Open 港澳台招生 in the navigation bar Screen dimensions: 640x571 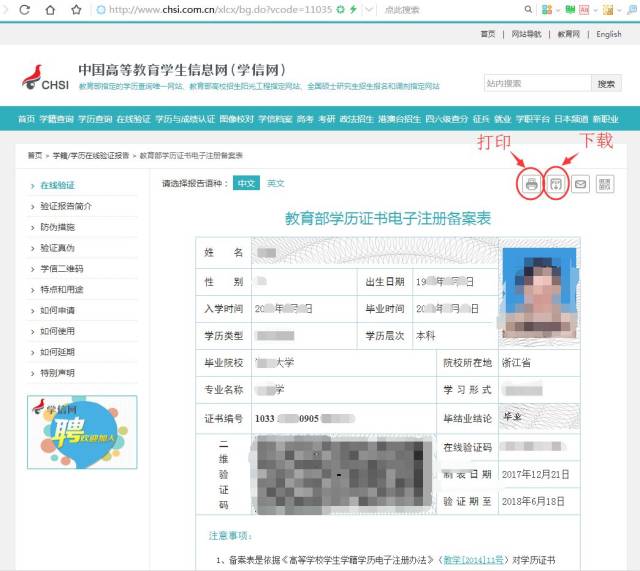click(399, 119)
